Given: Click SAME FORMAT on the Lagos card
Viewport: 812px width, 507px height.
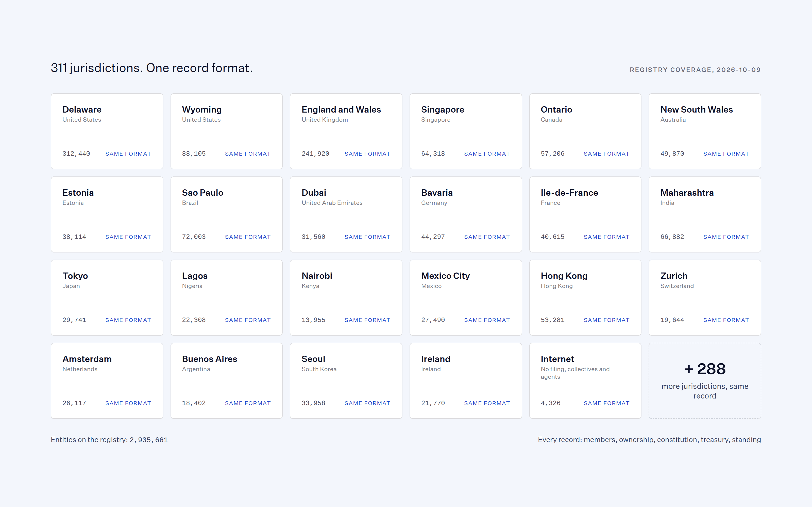Looking at the screenshot, I should [x=248, y=320].
